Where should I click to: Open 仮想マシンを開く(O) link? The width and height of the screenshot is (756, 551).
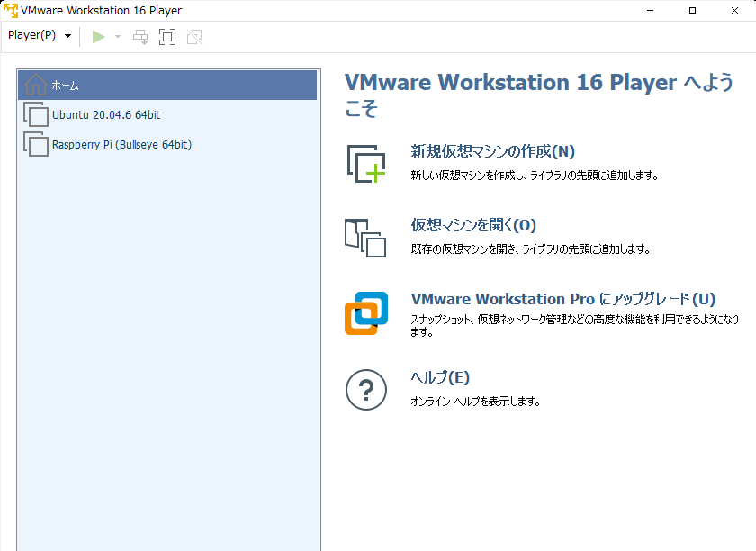click(x=473, y=225)
